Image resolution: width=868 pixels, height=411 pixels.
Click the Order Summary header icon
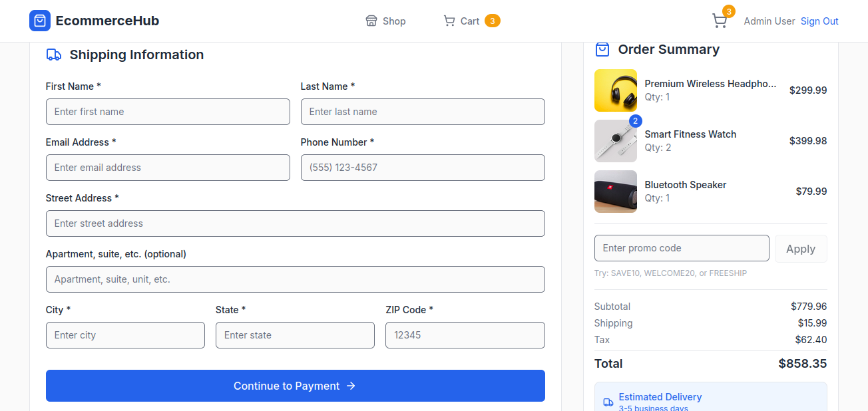602,49
